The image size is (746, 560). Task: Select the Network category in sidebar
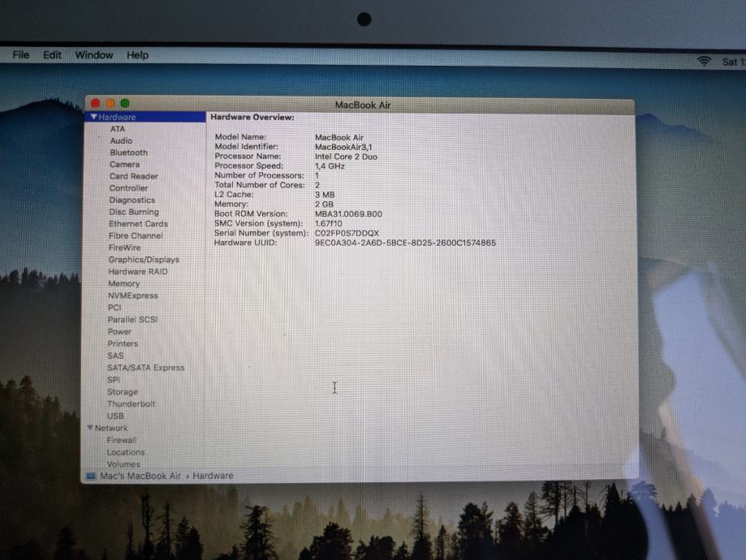[x=111, y=429]
